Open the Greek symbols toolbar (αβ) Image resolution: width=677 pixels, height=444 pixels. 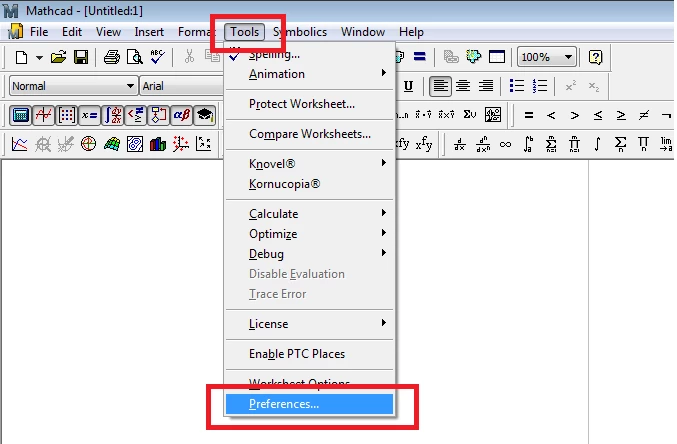coord(181,115)
